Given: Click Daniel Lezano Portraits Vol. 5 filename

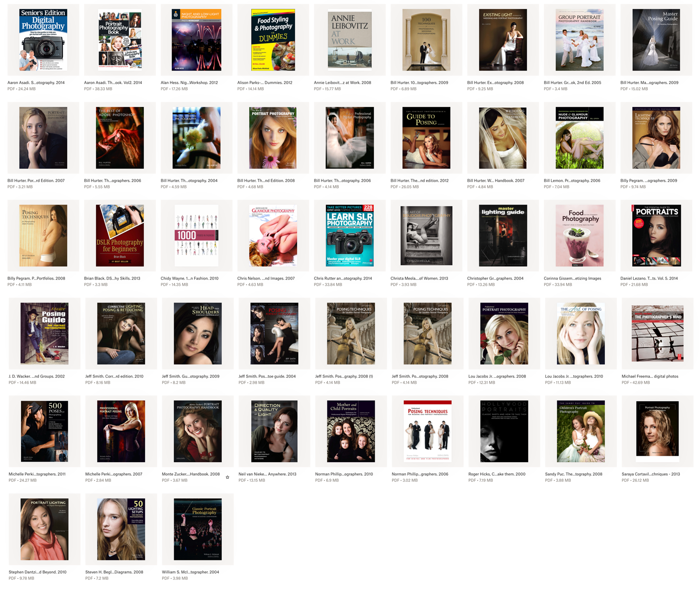Looking at the screenshot, I should tap(649, 278).
